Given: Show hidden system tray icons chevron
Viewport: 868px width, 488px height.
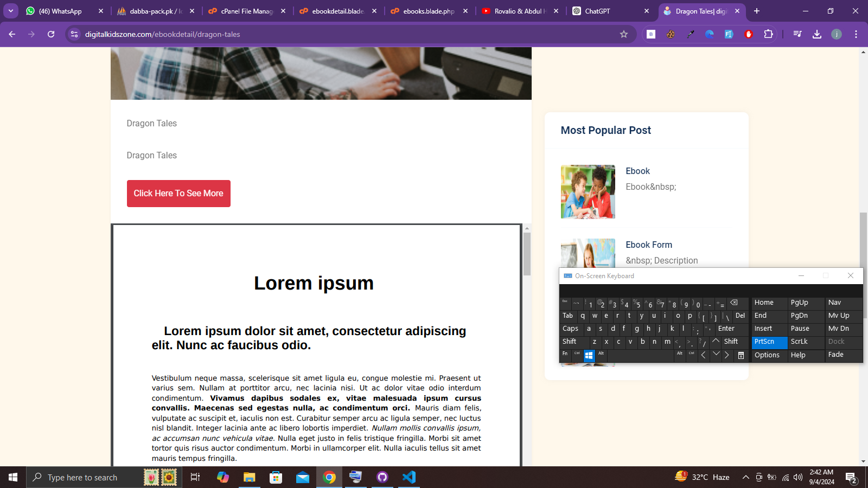Looking at the screenshot, I should click(x=745, y=477).
